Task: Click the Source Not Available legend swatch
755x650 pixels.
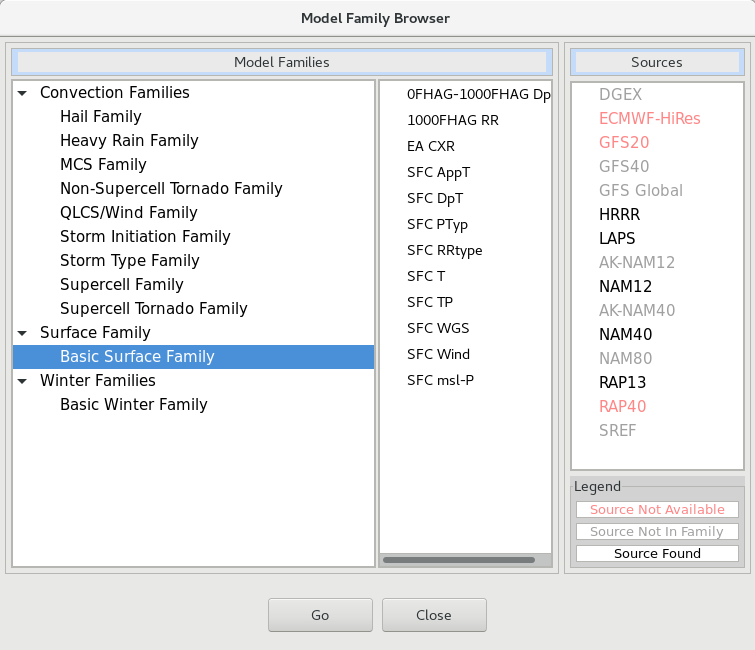Action: pos(657,509)
